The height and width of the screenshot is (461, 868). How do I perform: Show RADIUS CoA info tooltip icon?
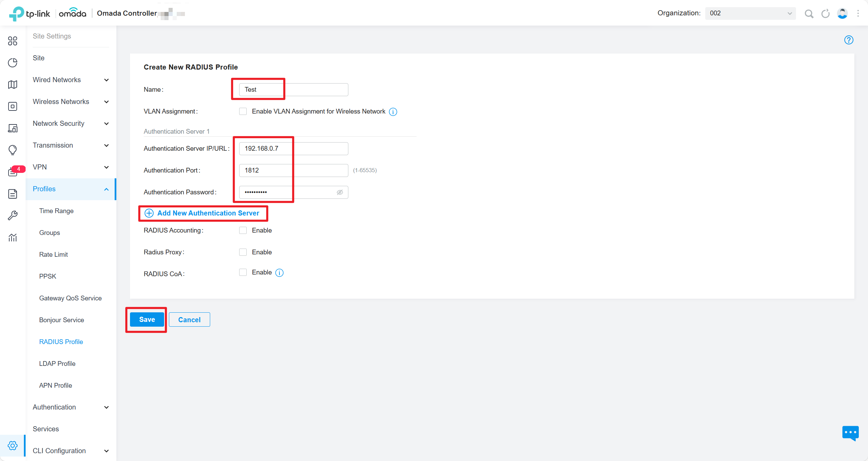pos(279,273)
